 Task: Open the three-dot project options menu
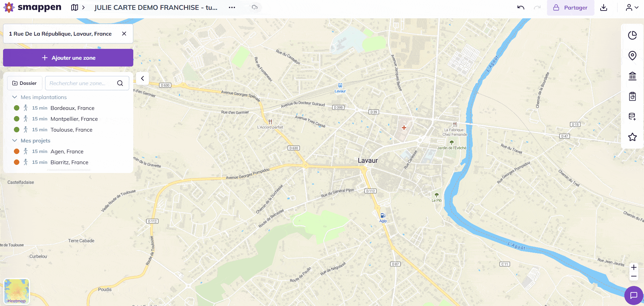coord(232,7)
